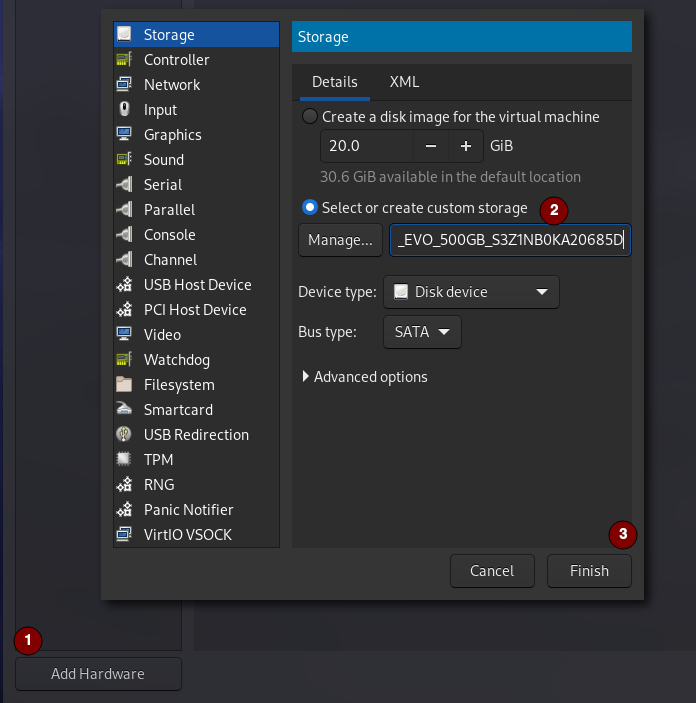Select the Storage hardware icon in list
Image resolution: width=696 pixels, height=703 pixels.
tap(124, 34)
